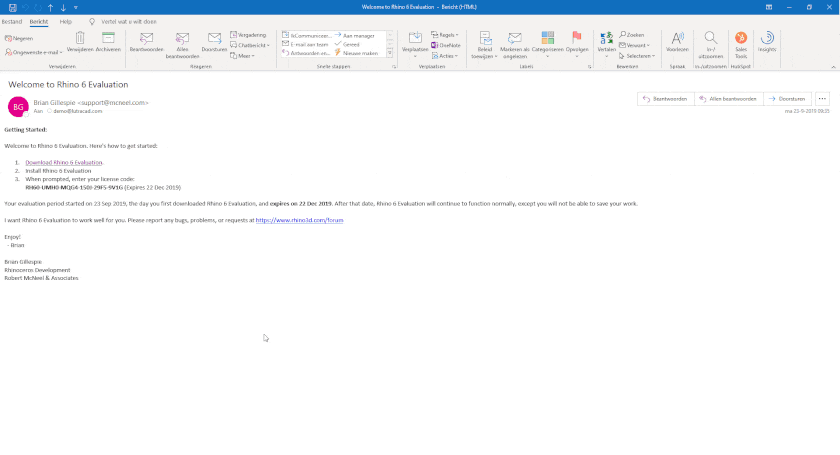Viewport: 840px width, 455px height.
Task: Click the Beantwoorden button in the message header
Action: [665, 99]
